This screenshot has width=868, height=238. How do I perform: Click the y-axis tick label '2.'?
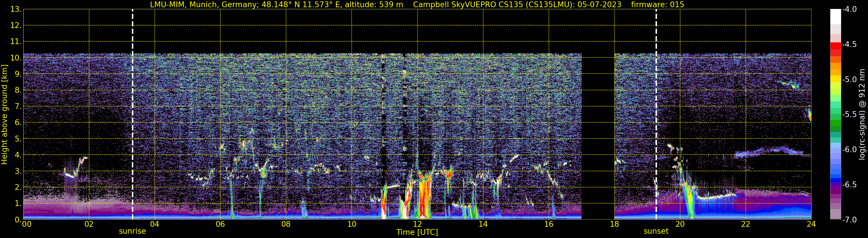coord(18,188)
